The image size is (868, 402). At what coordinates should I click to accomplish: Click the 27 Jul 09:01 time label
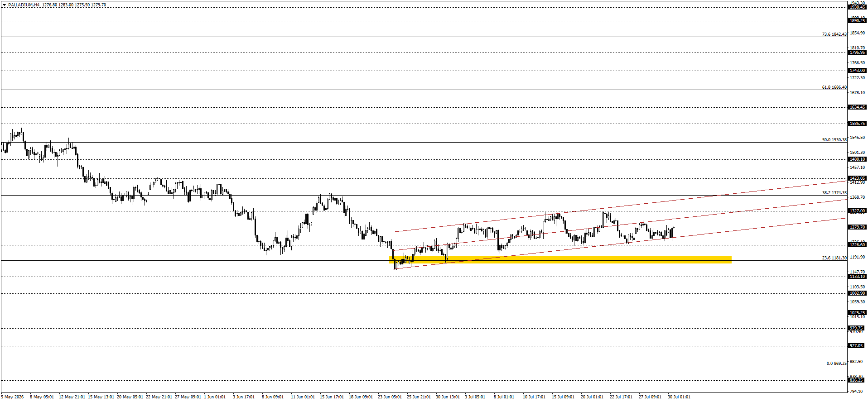click(x=650, y=397)
